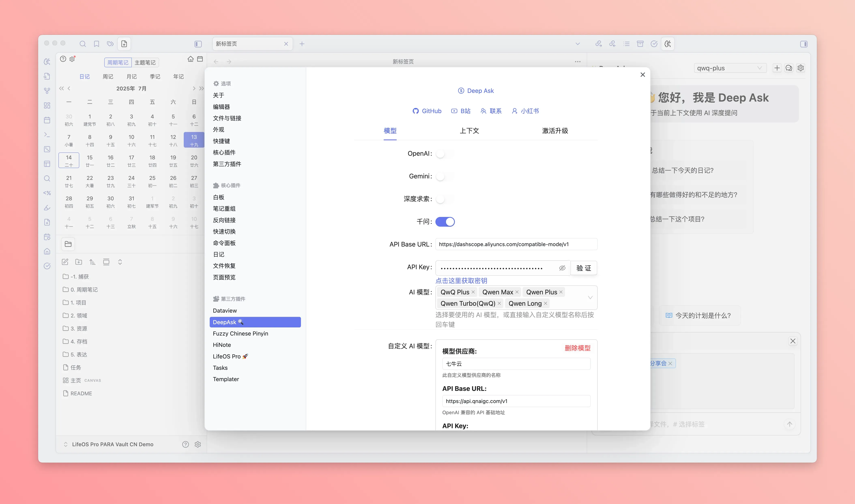
Task: Click the calendar icon above the date grid
Action: click(x=200, y=59)
